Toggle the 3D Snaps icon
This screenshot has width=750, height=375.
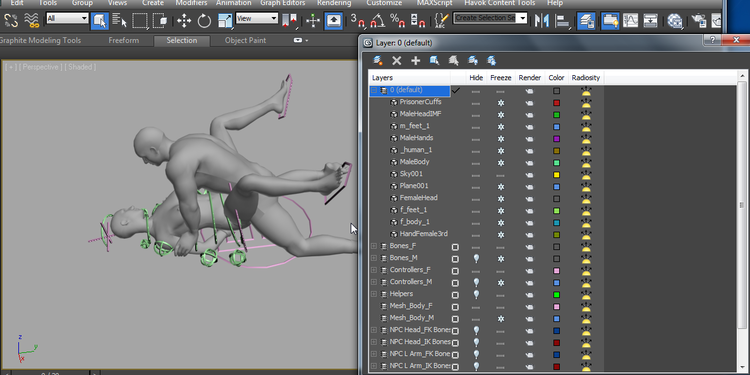pos(357,21)
